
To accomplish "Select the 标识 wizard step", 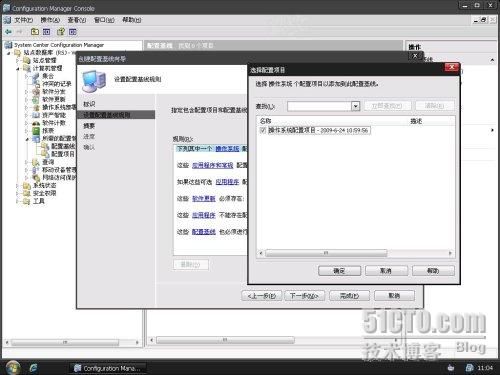I will pos(89,104).
